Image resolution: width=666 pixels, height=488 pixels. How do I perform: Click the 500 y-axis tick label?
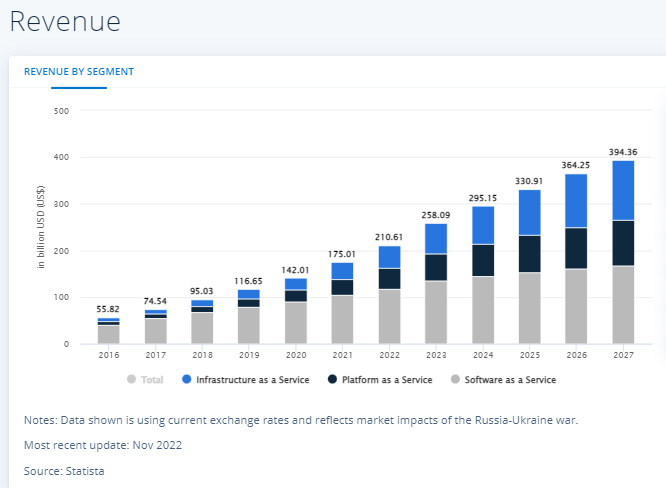tap(61, 111)
